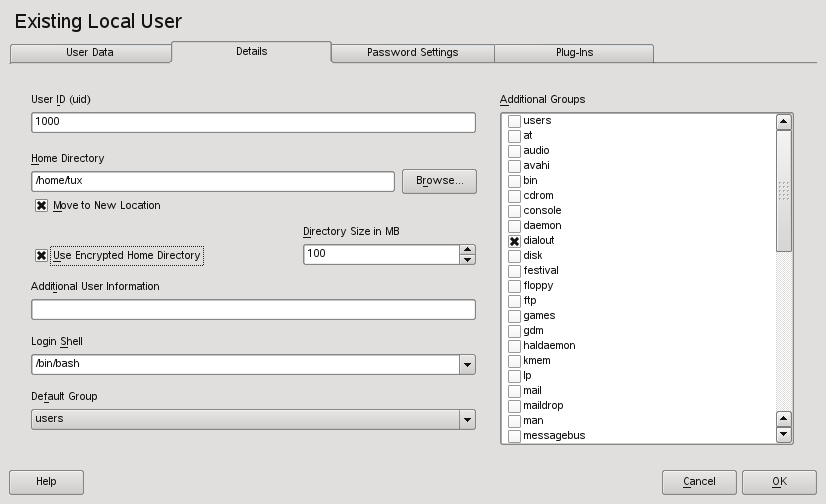The height and width of the screenshot is (504, 826).
Task: Check the kmem group checkbox
Action: (x=514, y=361)
